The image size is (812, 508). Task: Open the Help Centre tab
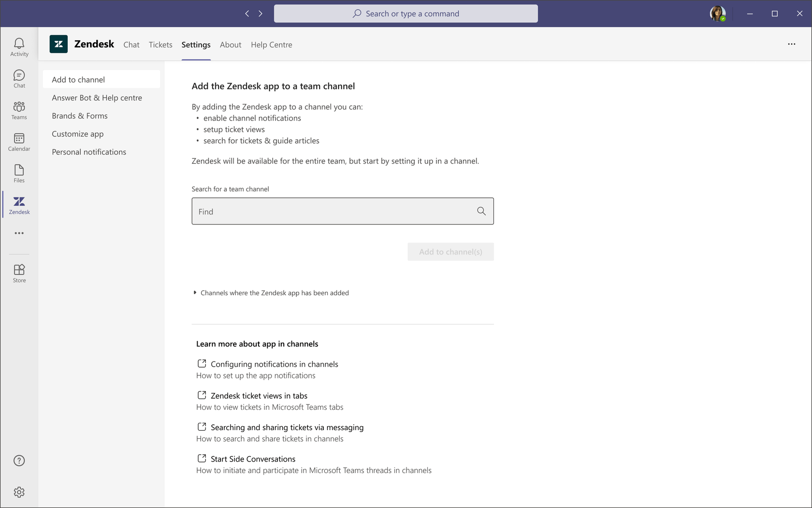coord(271,45)
